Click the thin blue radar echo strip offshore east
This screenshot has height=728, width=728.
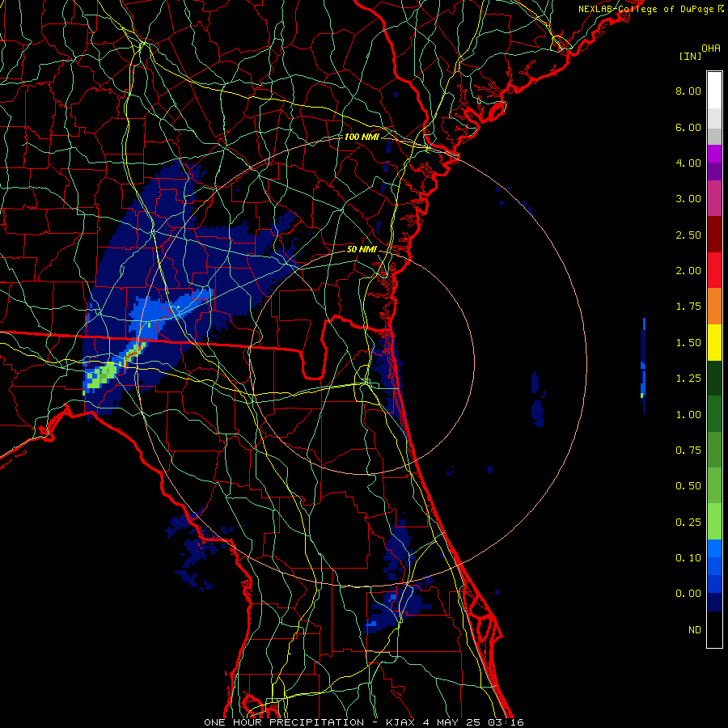644,366
